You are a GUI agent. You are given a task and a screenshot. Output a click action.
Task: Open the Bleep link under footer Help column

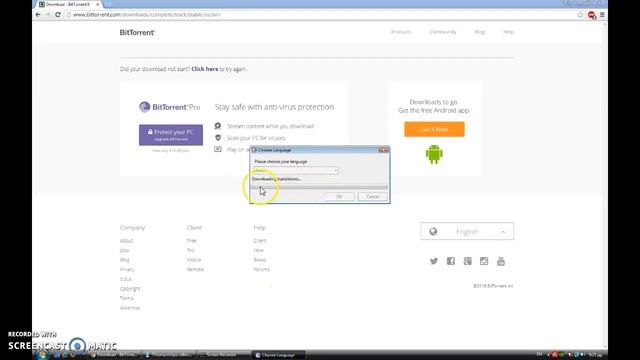(x=260, y=260)
